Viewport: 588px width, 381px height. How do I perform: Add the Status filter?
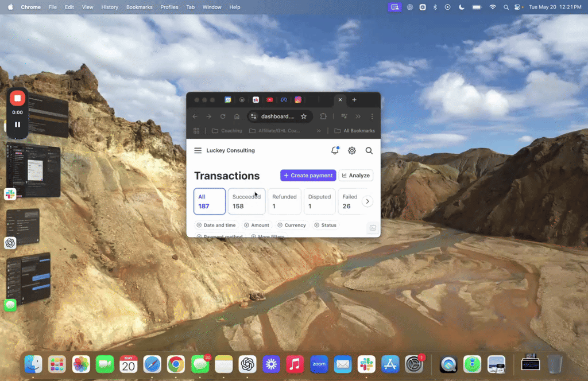(x=325, y=225)
